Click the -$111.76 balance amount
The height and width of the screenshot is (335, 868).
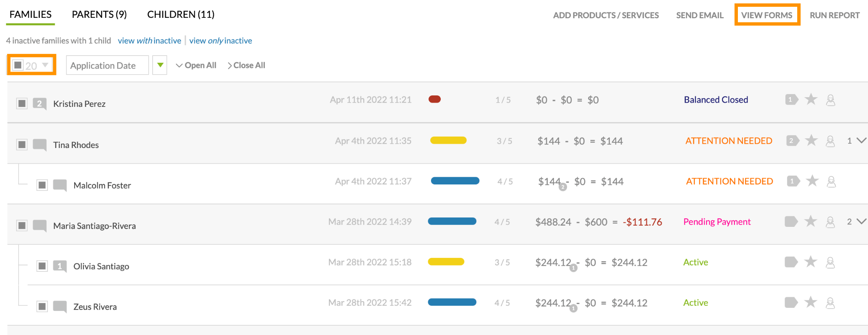(x=642, y=222)
